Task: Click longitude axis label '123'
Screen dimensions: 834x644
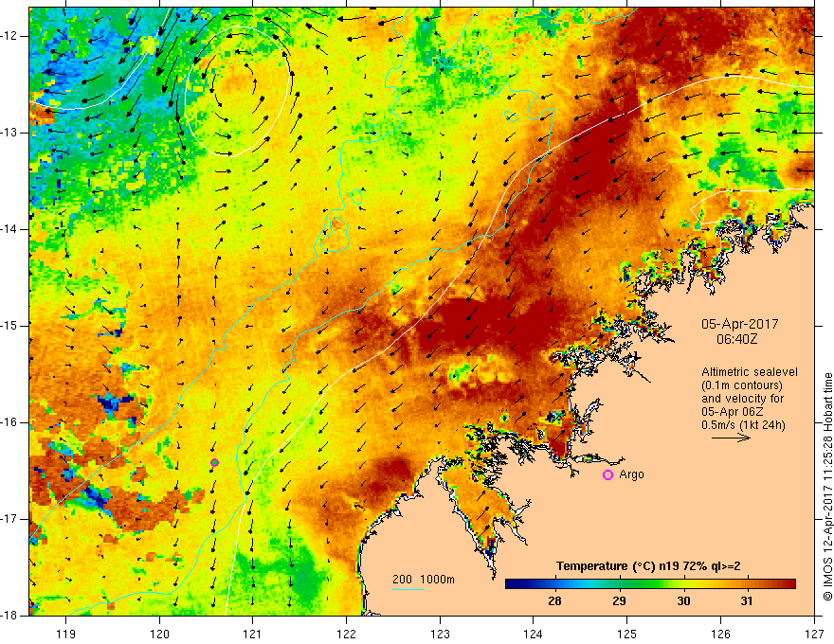Action: (440, 634)
